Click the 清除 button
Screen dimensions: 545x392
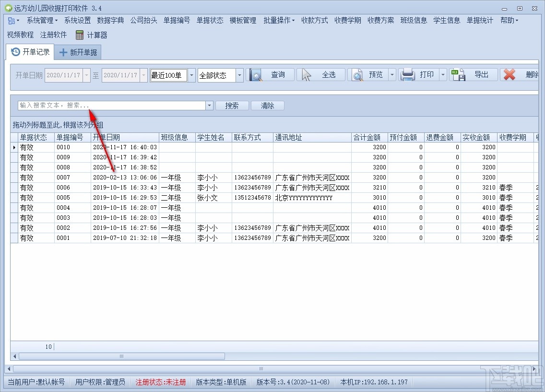(x=268, y=106)
